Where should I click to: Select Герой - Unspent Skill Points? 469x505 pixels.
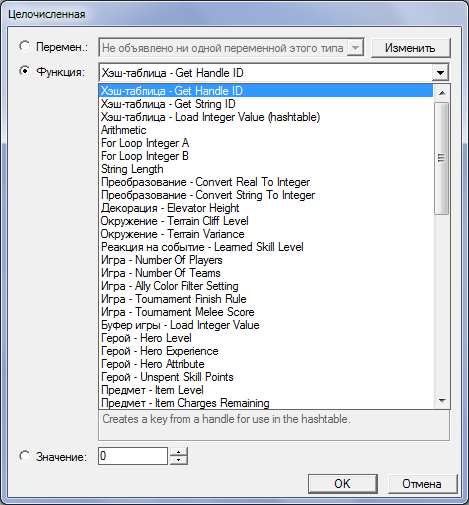point(266,377)
